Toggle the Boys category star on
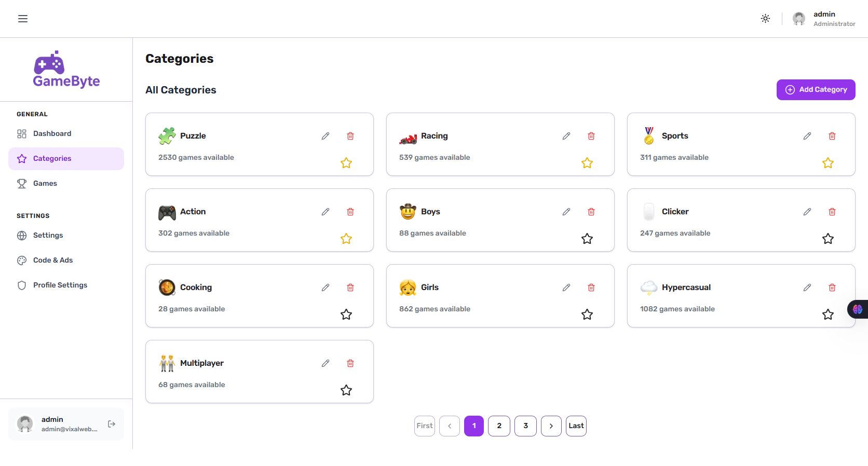 [587, 239]
